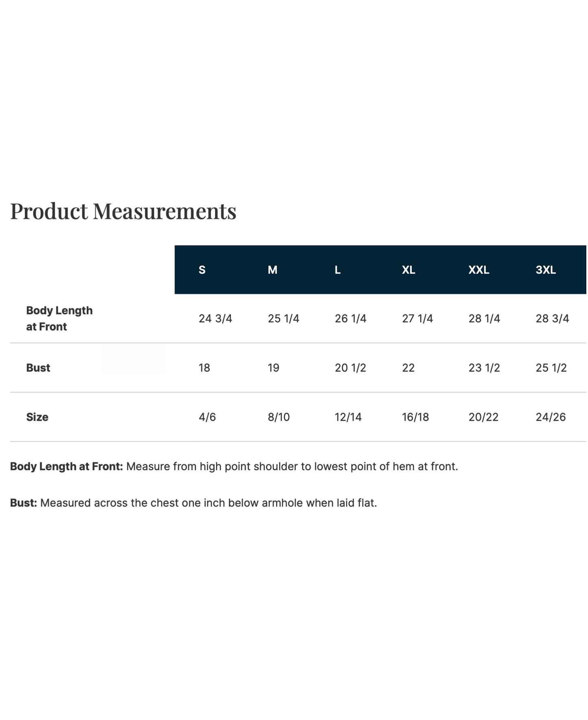Select the 3XL size column header

coord(546,270)
